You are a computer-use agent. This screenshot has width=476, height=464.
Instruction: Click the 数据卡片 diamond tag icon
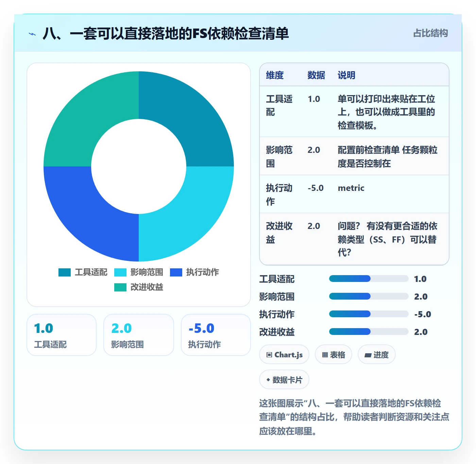(x=268, y=380)
